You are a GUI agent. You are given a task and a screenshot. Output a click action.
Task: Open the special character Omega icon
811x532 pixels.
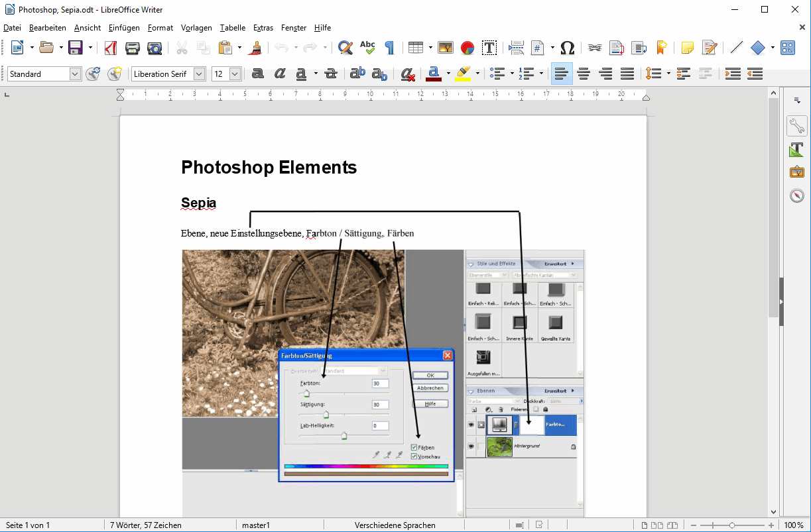(568, 48)
